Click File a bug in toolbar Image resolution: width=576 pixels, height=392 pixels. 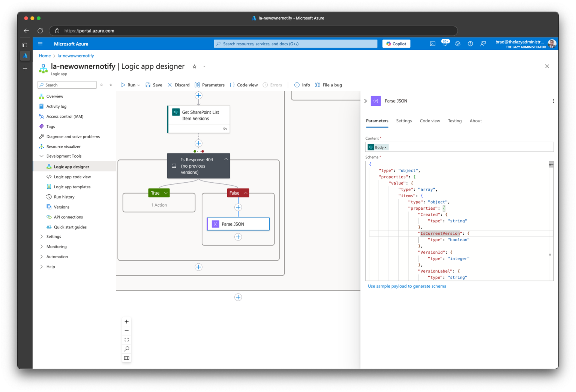(x=328, y=85)
